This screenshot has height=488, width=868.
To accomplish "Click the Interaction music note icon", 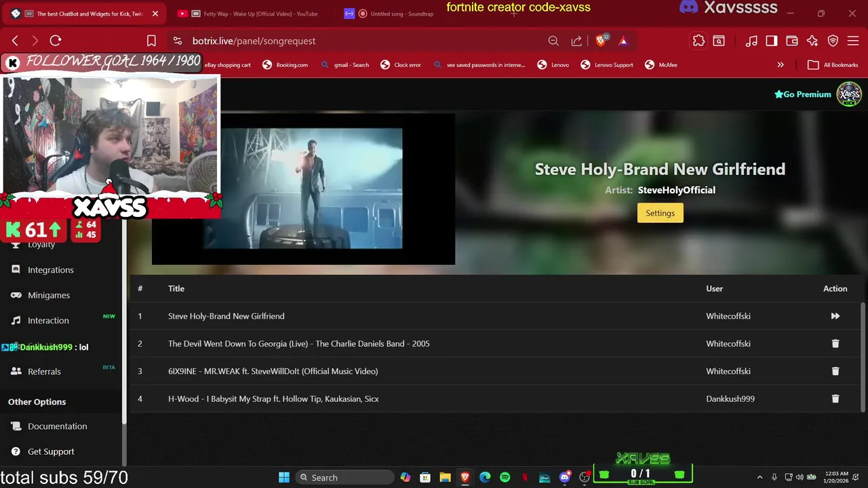I will (16, 320).
